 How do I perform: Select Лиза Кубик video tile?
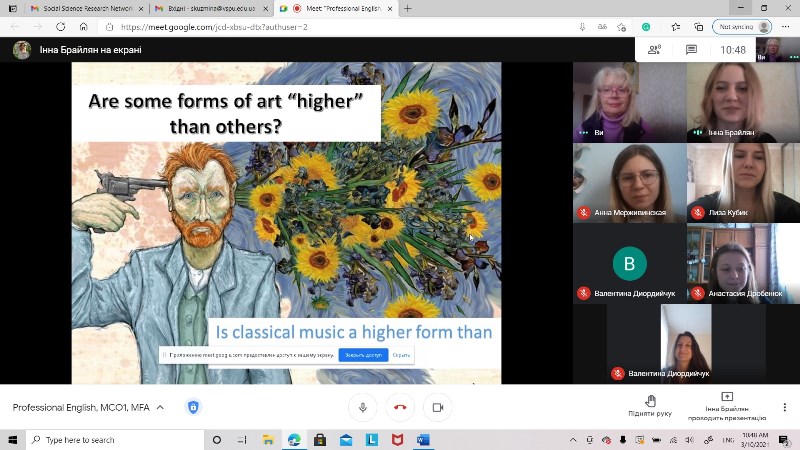(743, 183)
